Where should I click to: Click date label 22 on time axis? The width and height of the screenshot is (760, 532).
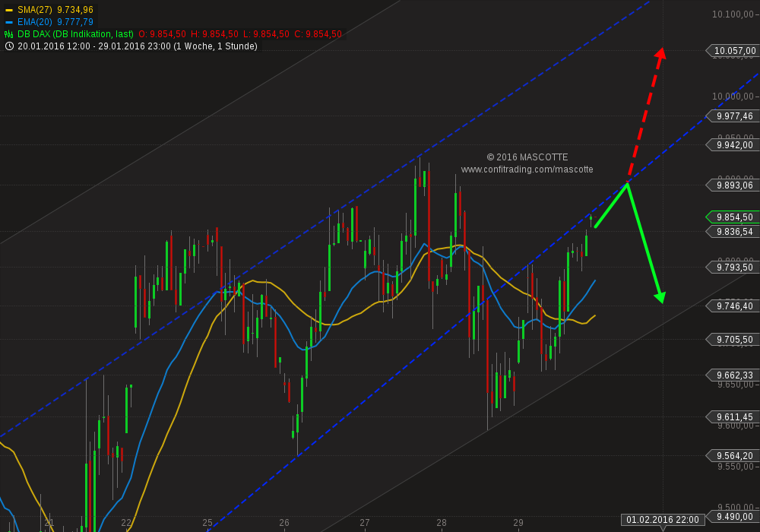pyautogui.click(x=126, y=523)
